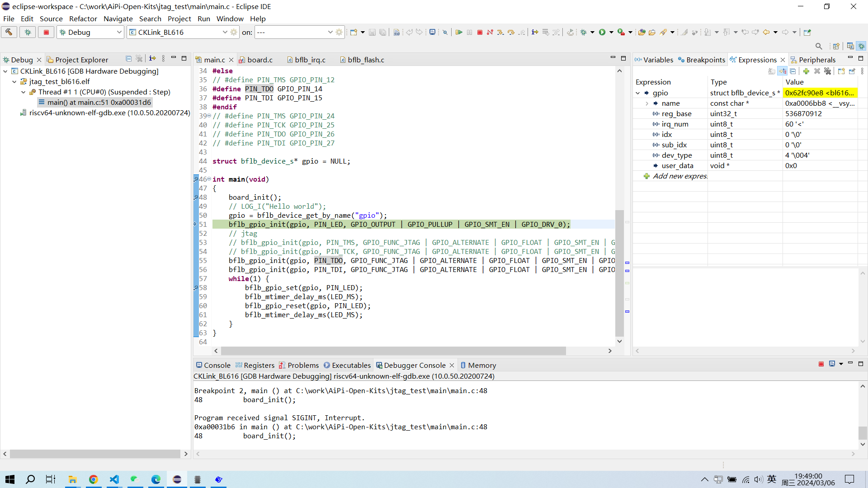Expand the name field in Expressions
The image size is (868, 488).
pos(647,103)
